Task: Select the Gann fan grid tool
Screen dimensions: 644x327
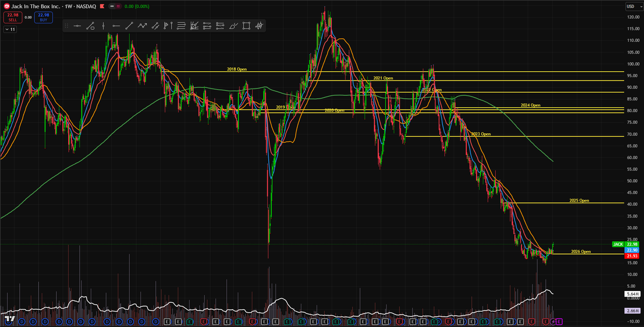Action: [194, 26]
